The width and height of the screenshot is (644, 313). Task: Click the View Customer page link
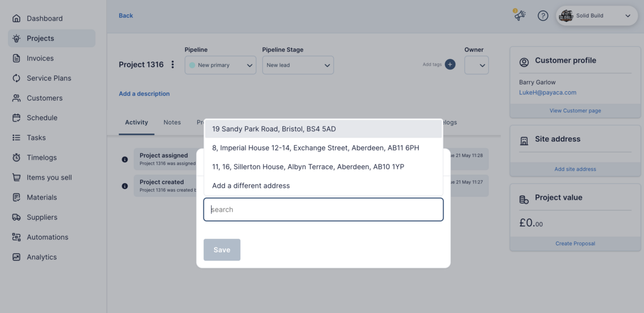tap(575, 110)
